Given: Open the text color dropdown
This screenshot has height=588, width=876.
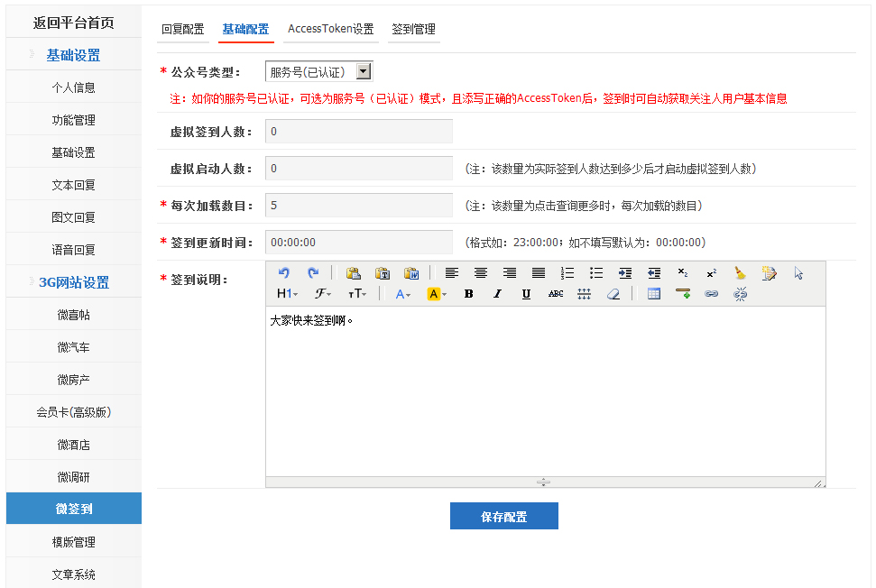Looking at the screenshot, I should click(x=402, y=294).
